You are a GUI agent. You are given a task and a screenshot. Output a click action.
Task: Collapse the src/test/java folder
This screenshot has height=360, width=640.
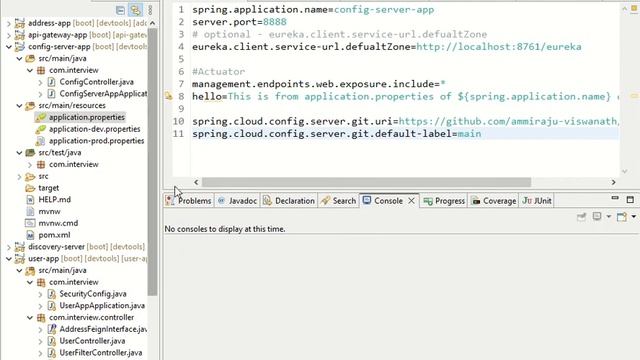pyautogui.click(x=19, y=153)
